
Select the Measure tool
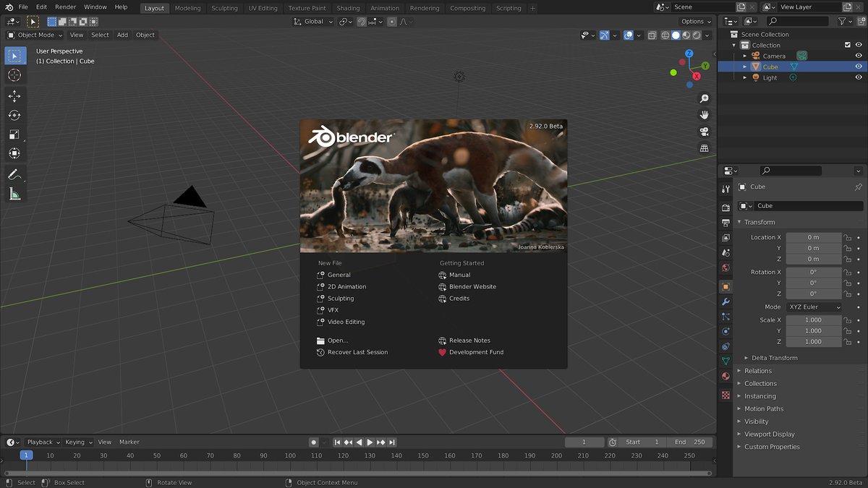coord(14,194)
